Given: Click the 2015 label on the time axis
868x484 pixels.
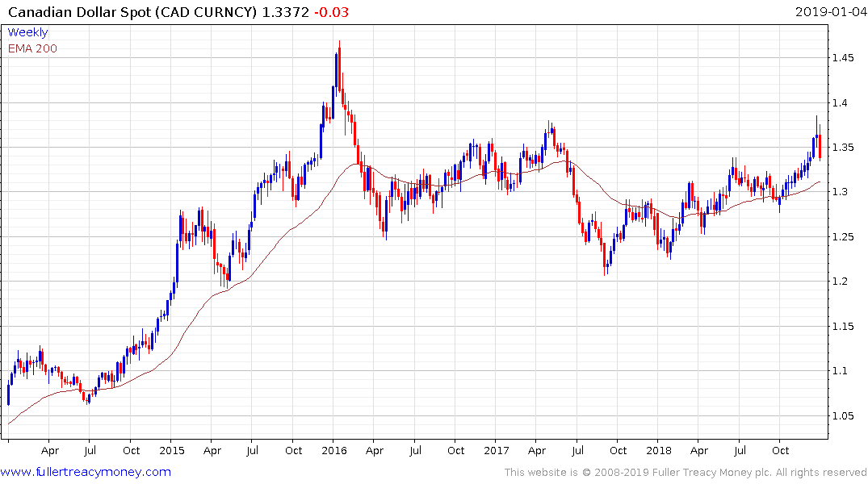Looking at the screenshot, I should click(x=172, y=451).
